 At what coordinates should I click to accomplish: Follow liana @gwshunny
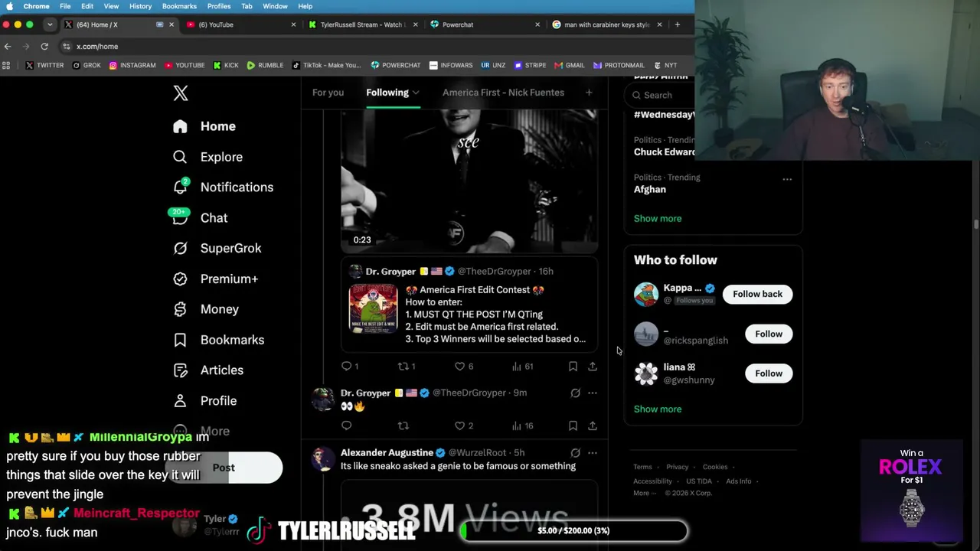coord(769,373)
